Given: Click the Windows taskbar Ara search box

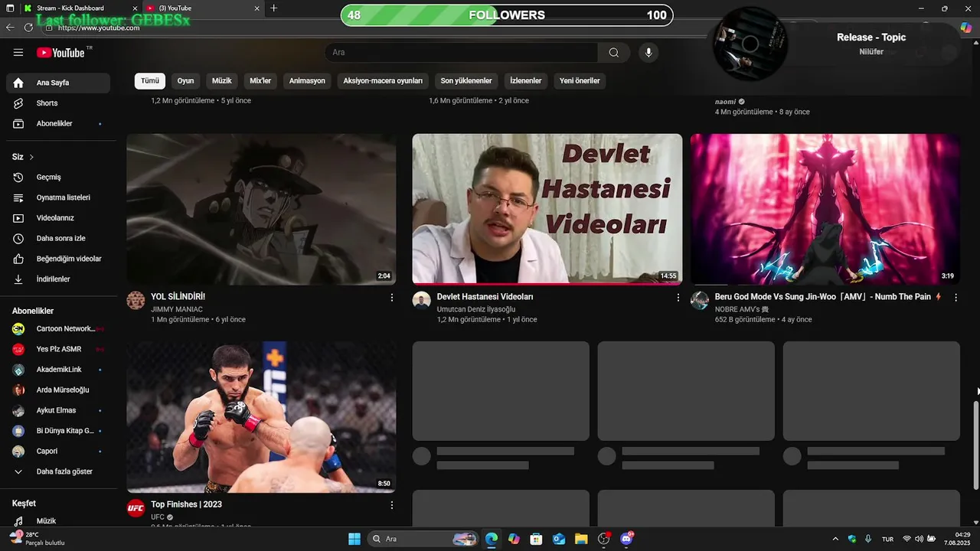Looking at the screenshot, I should pos(423,539).
